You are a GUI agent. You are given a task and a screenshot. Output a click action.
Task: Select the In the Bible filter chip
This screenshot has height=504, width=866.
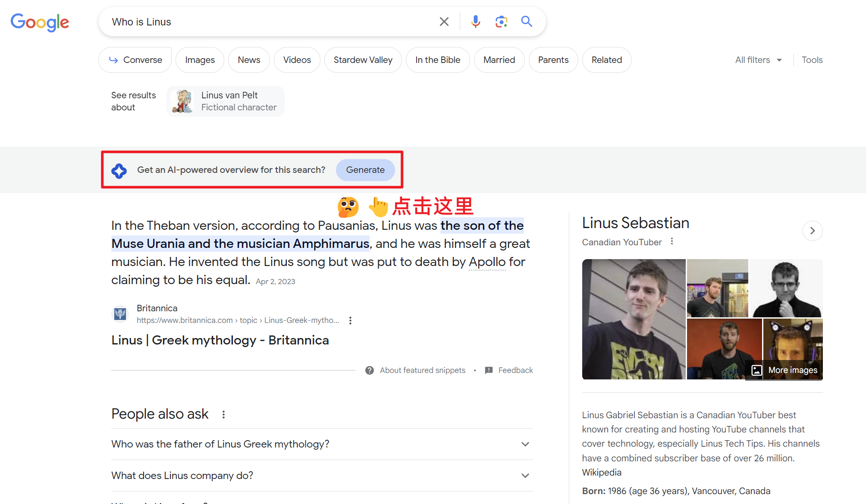438,59
